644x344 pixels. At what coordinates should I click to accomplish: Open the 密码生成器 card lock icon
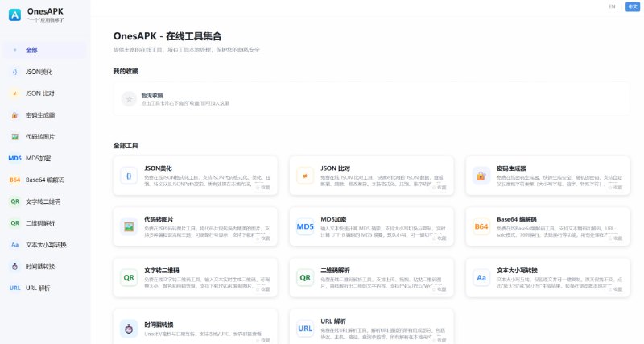[x=481, y=176]
